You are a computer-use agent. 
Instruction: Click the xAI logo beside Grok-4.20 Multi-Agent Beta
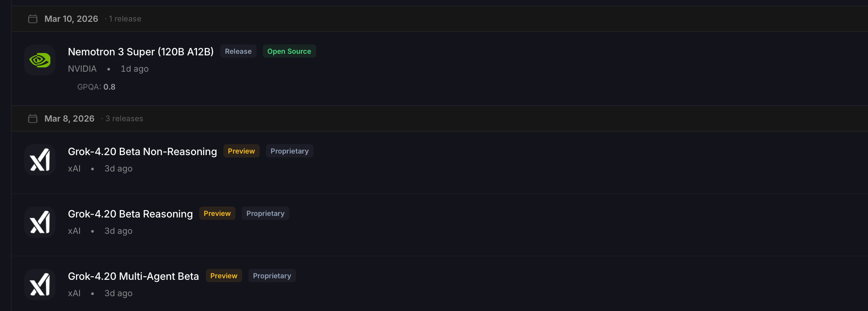(x=40, y=284)
